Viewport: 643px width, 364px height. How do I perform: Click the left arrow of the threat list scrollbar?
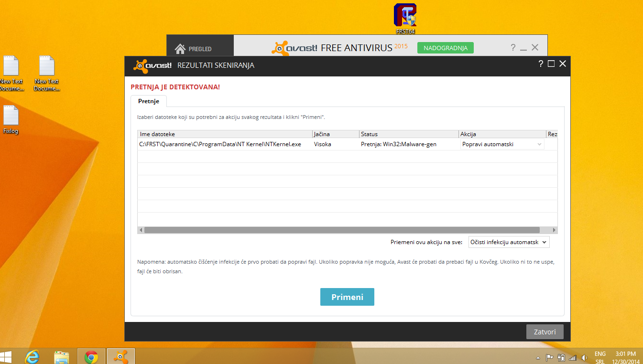(x=141, y=230)
